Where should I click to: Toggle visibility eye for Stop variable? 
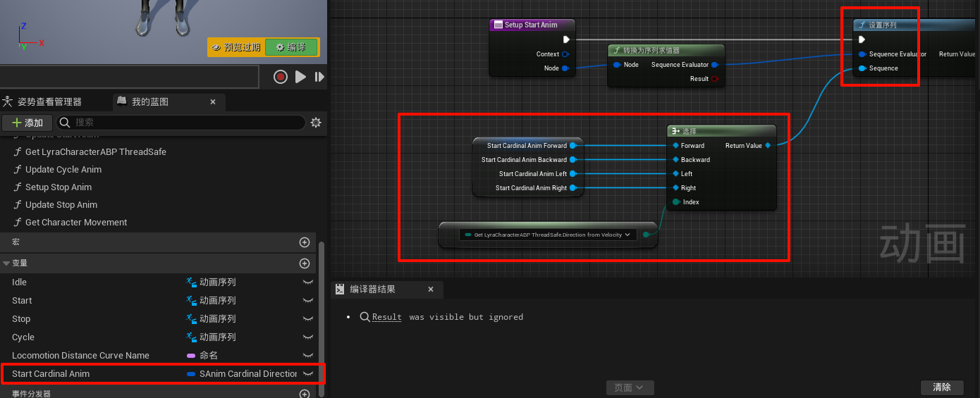click(308, 319)
